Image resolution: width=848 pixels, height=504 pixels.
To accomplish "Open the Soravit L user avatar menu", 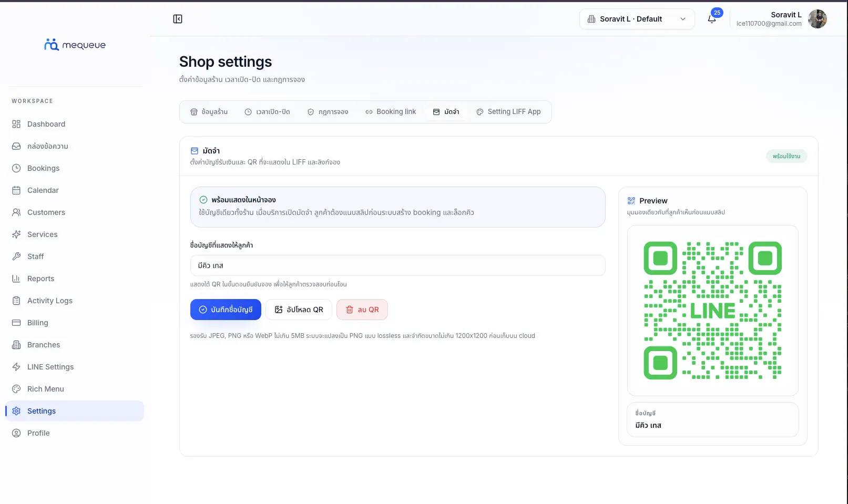I will tap(817, 19).
